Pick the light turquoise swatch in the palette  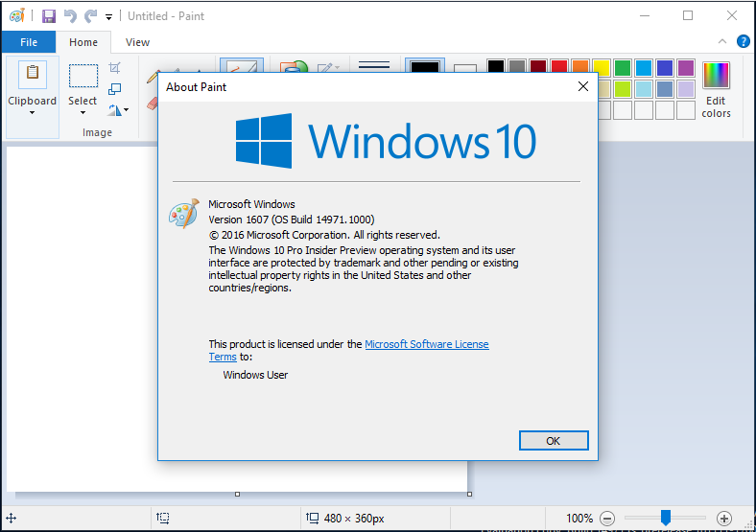tap(644, 89)
